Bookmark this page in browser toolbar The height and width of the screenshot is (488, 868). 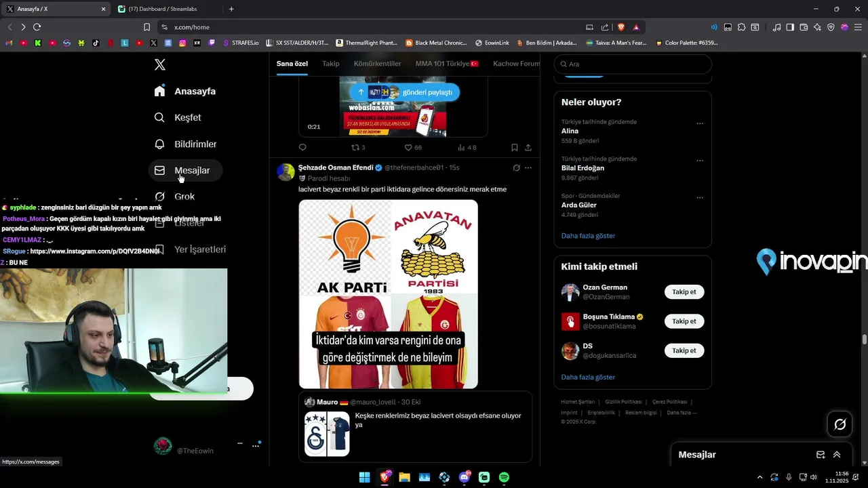click(x=146, y=27)
